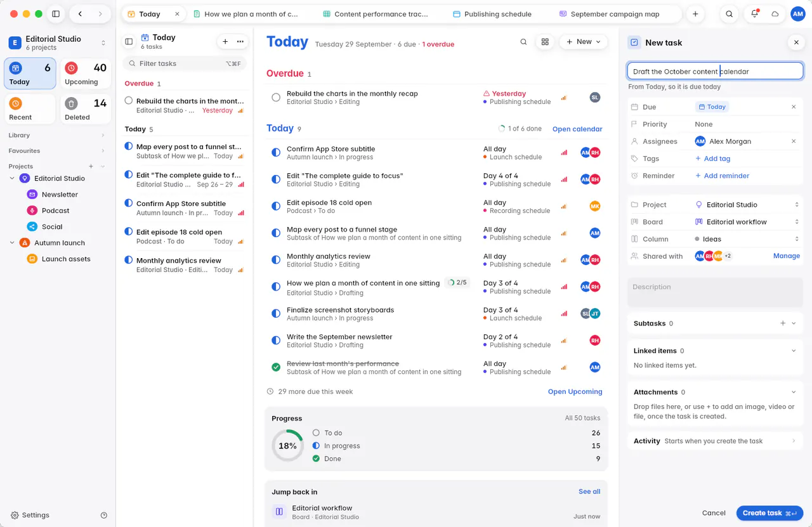
Task: Switch to the Publishing schedule tab
Action: tap(493, 14)
